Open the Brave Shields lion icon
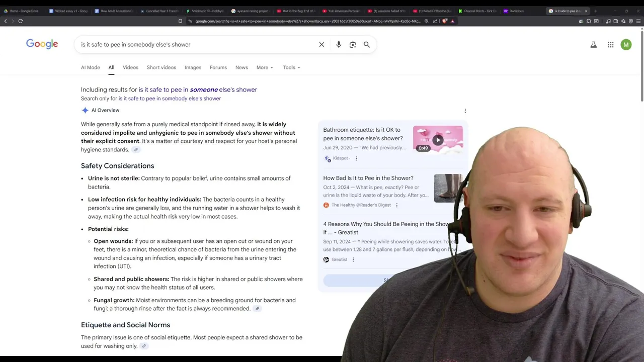The width and height of the screenshot is (644, 362). click(444, 21)
